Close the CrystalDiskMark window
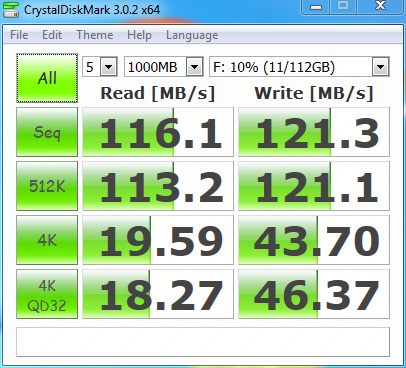The height and width of the screenshot is (368, 406). (380, 7)
